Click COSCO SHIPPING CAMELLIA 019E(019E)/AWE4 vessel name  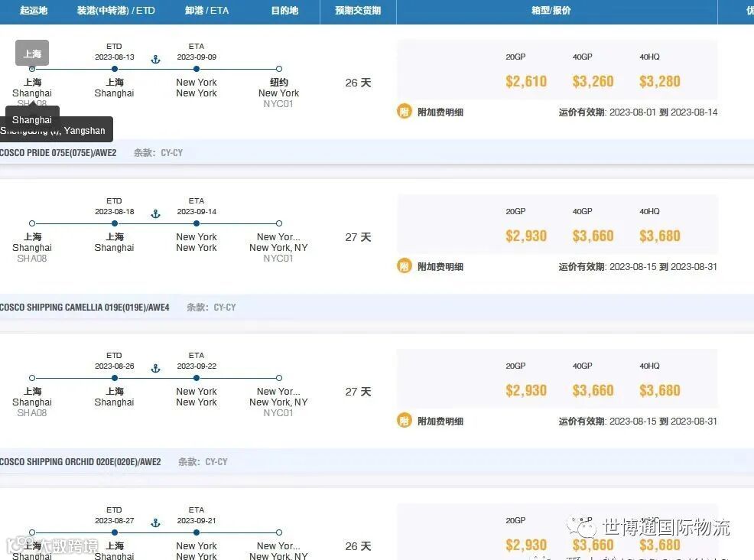85,308
